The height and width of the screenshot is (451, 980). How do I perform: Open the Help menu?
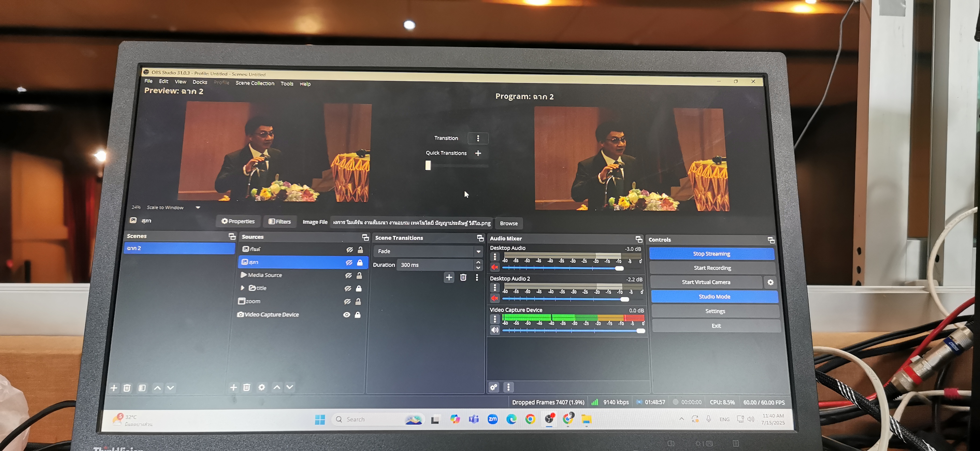point(305,84)
